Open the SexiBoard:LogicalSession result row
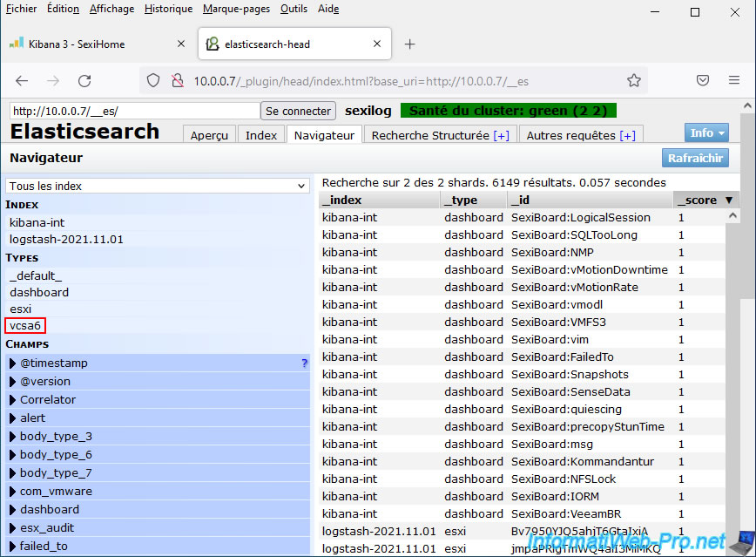 coord(523,218)
